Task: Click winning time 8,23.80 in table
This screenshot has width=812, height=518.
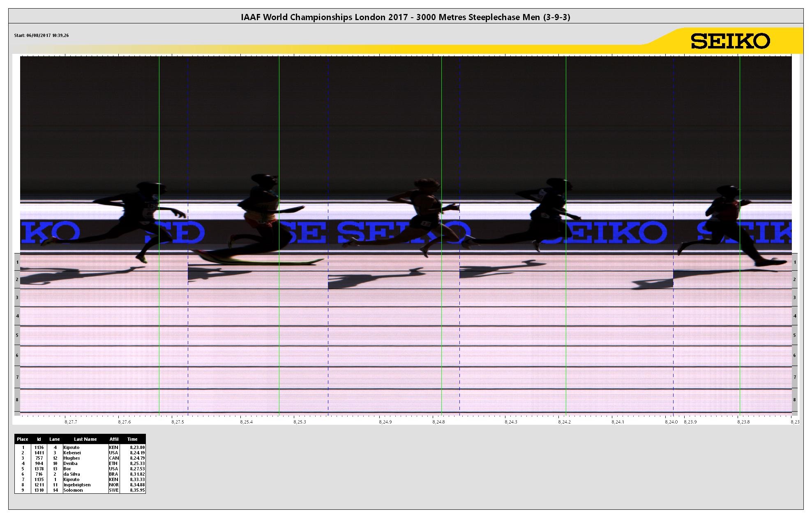Action: tap(137, 447)
